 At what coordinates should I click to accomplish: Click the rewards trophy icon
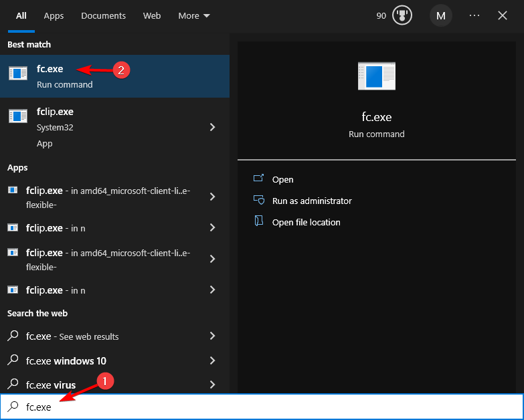tap(402, 15)
